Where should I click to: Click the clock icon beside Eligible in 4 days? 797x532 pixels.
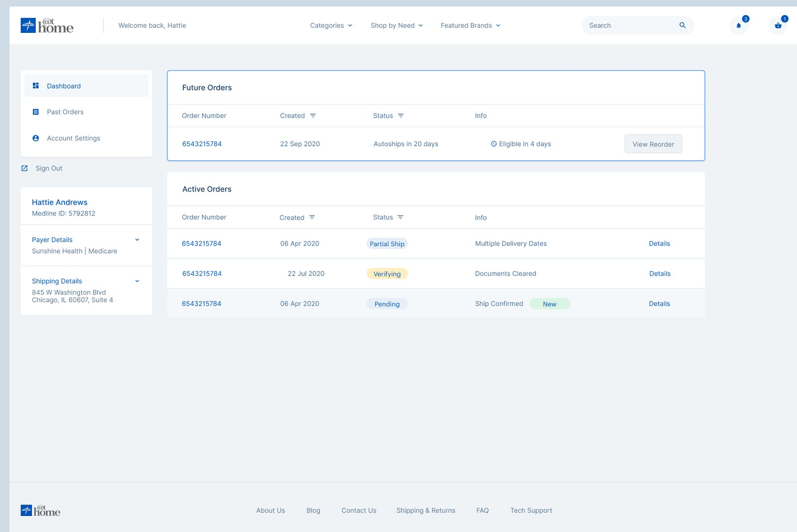click(x=494, y=144)
